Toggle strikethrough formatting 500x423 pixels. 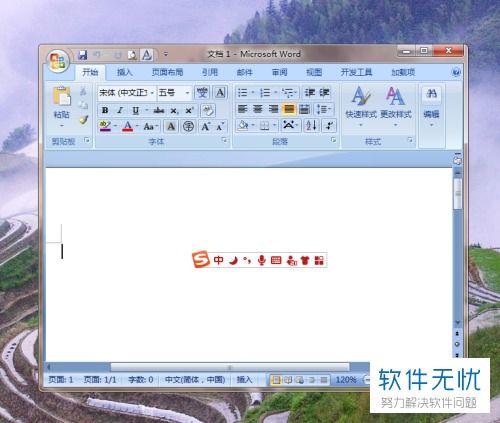tap(159, 110)
